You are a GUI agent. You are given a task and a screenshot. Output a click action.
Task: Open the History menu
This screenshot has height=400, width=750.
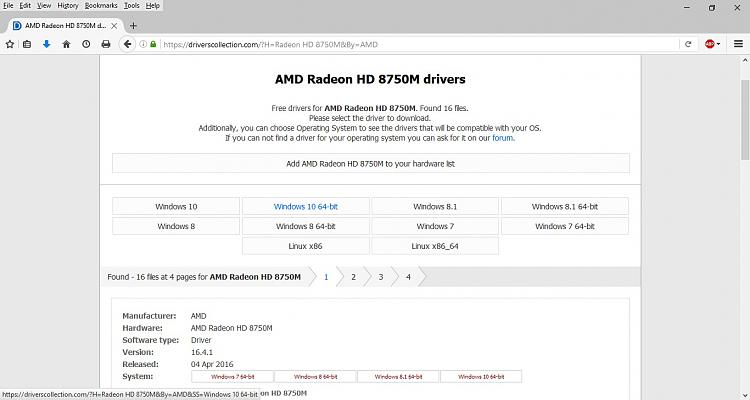(x=67, y=6)
